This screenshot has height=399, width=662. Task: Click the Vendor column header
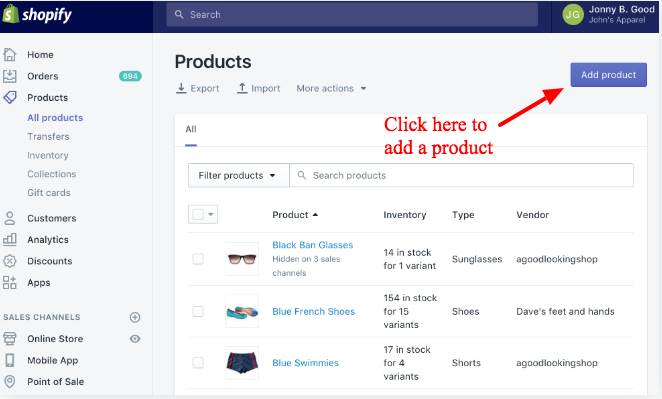click(x=532, y=214)
